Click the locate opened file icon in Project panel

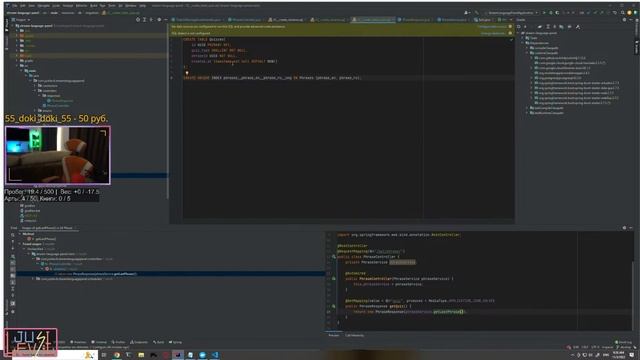[x=138, y=20]
